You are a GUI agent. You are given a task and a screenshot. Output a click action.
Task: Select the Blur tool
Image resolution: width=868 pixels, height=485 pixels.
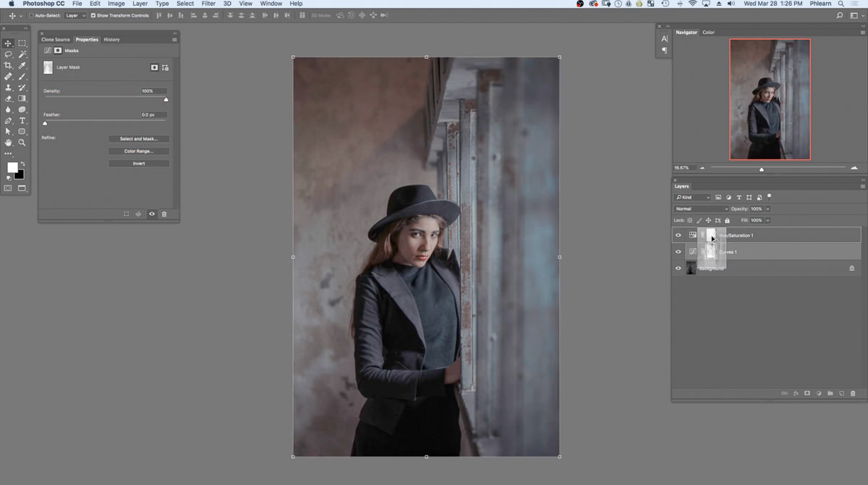tap(8, 109)
